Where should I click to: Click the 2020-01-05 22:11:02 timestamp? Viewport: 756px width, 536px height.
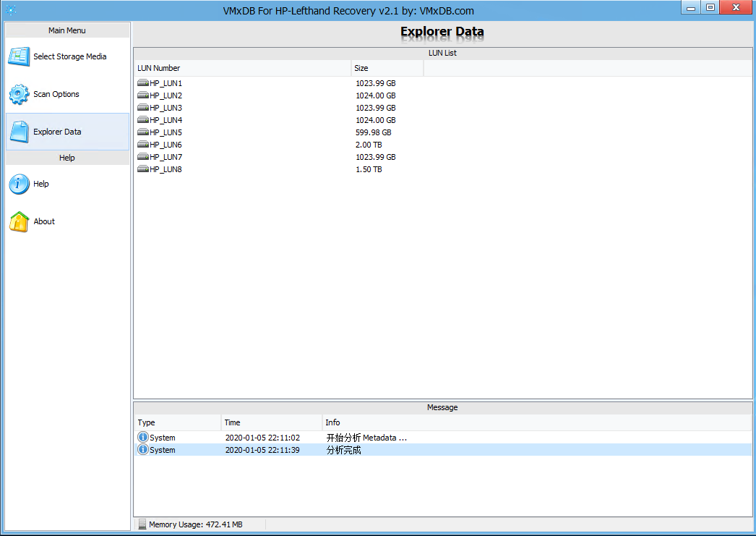(263, 438)
